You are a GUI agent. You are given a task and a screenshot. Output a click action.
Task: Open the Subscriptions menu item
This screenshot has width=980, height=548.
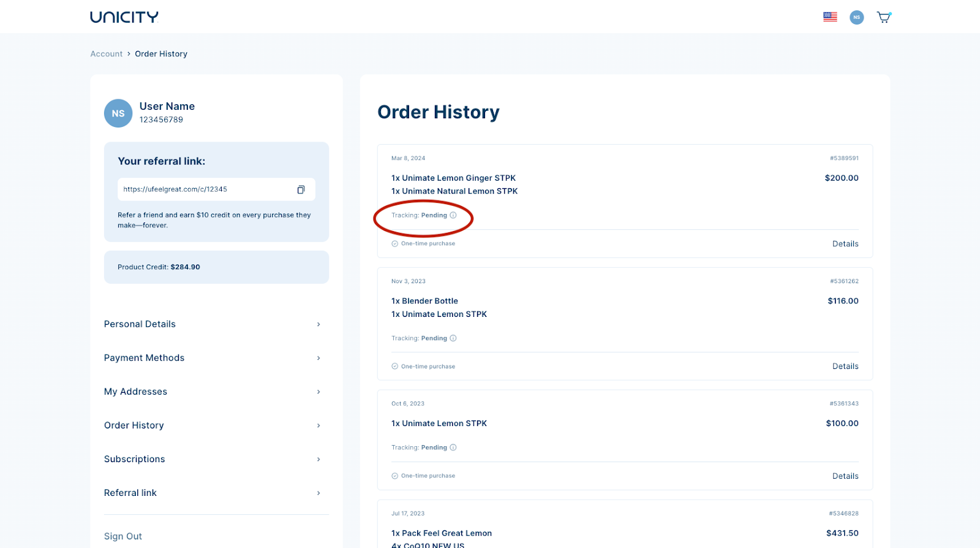point(135,459)
